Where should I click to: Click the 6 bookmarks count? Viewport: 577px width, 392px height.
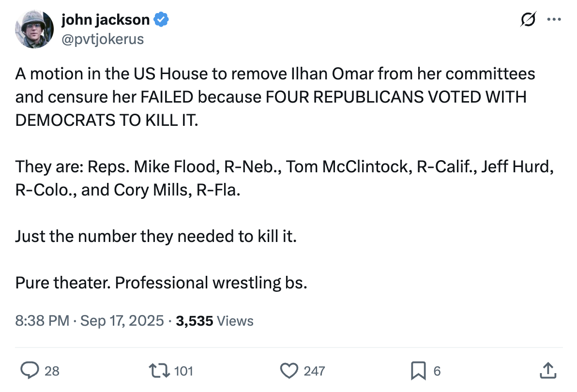[x=437, y=371]
